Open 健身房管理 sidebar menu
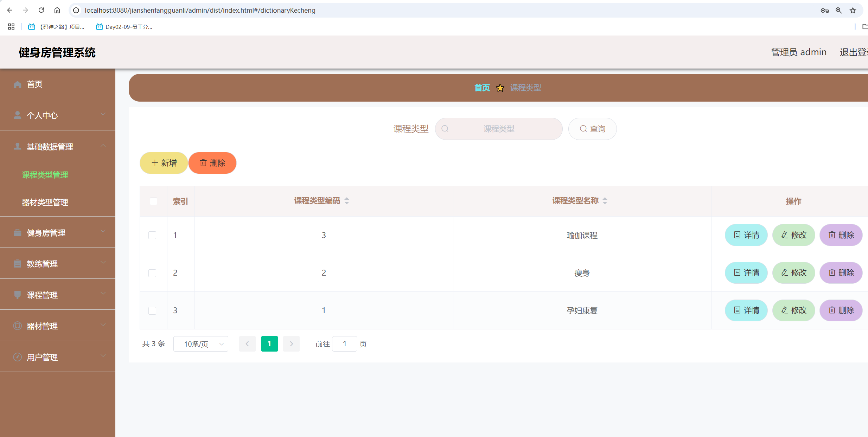868x437 pixels. coord(58,233)
